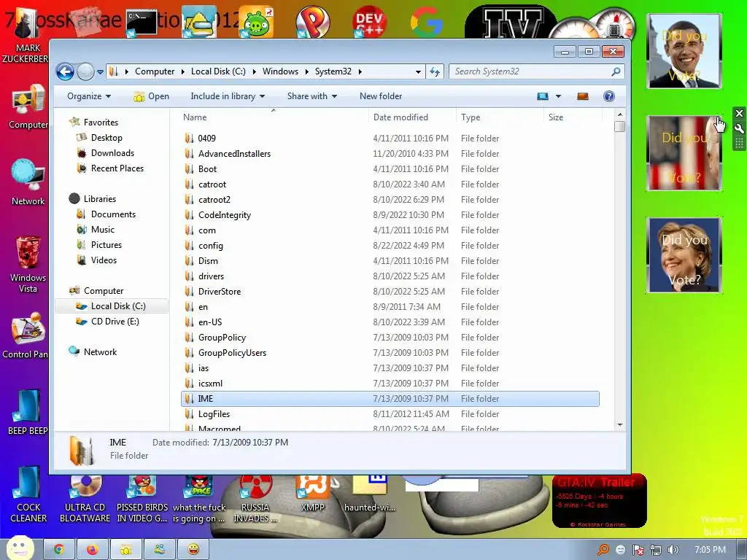Viewport: 747px width, 560px height.
Task: Open Firefox from the taskbar
Action: pos(93,550)
